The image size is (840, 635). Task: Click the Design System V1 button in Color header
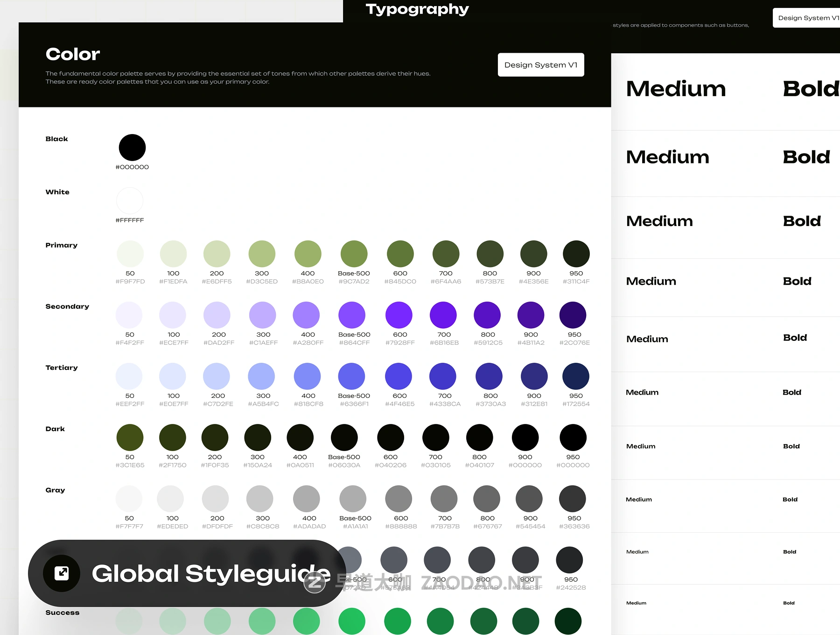(541, 65)
